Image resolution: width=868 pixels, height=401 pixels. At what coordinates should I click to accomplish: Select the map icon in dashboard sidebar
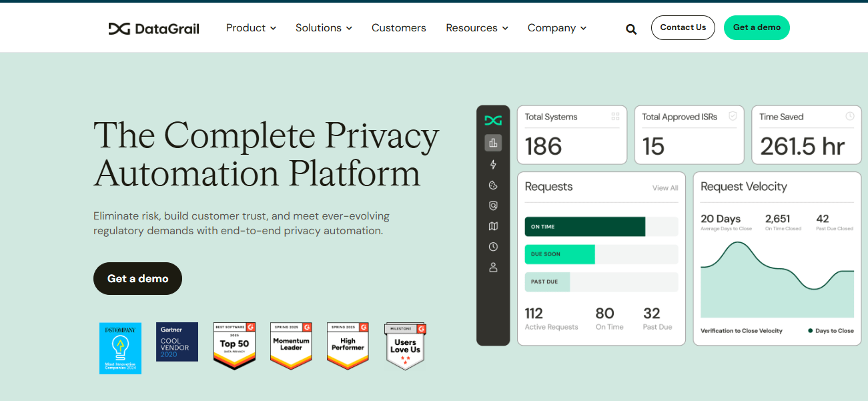click(x=493, y=226)
